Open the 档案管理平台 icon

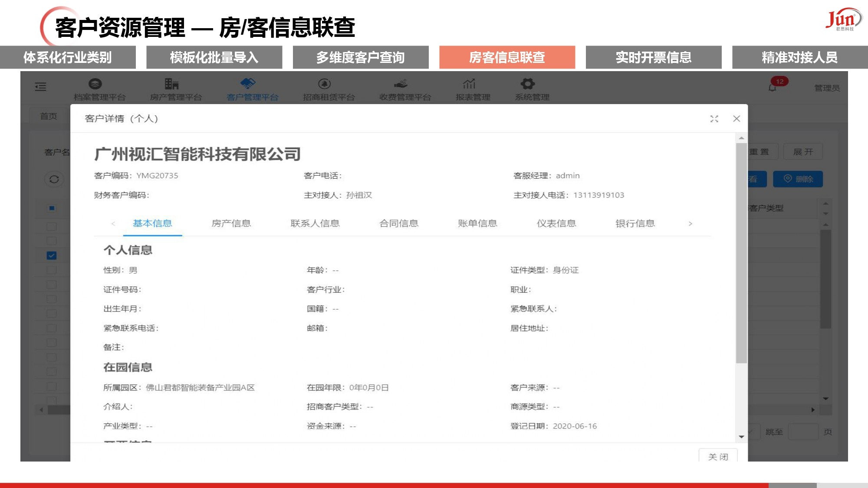(x=95, y=84)
